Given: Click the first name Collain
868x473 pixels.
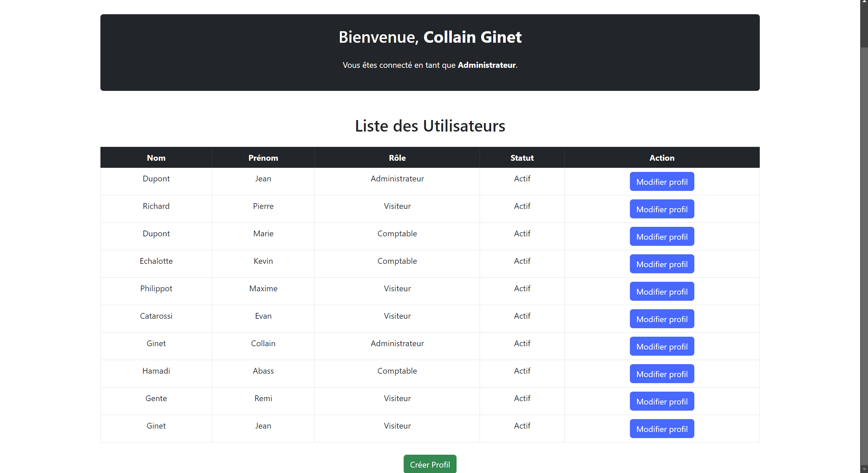Looking at the screenshot, I should (263, 343).
